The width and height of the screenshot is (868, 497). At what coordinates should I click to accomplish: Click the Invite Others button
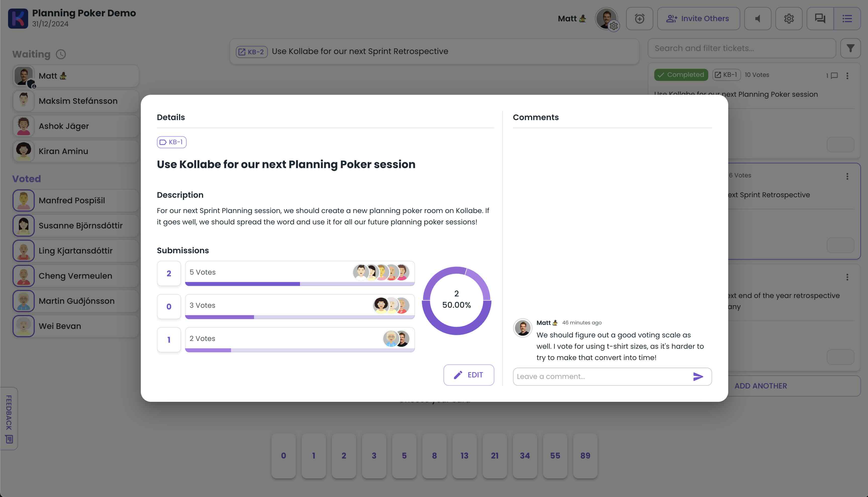(x=698, y=18)
